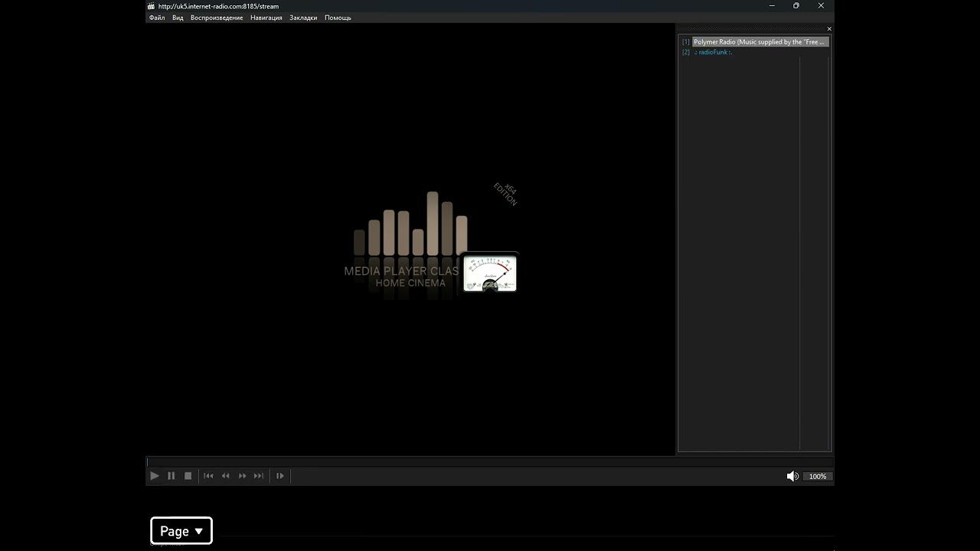This screenshot has height=551, width=980.
Task: Mute audio via the speaker icon
Action: click(x=792, y=476)
